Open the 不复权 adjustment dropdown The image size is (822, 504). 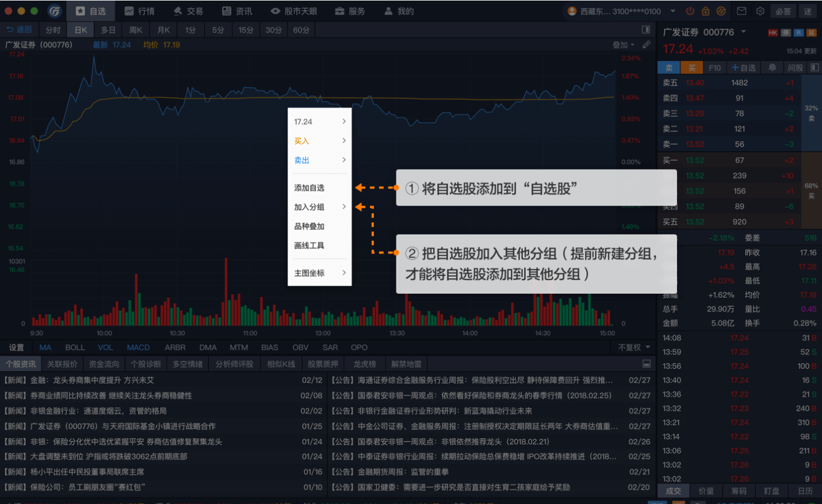click(634, 347)
